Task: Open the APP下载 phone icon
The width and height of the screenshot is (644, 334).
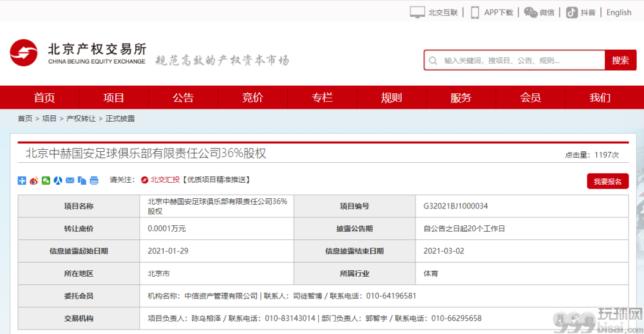Action: 475,12
